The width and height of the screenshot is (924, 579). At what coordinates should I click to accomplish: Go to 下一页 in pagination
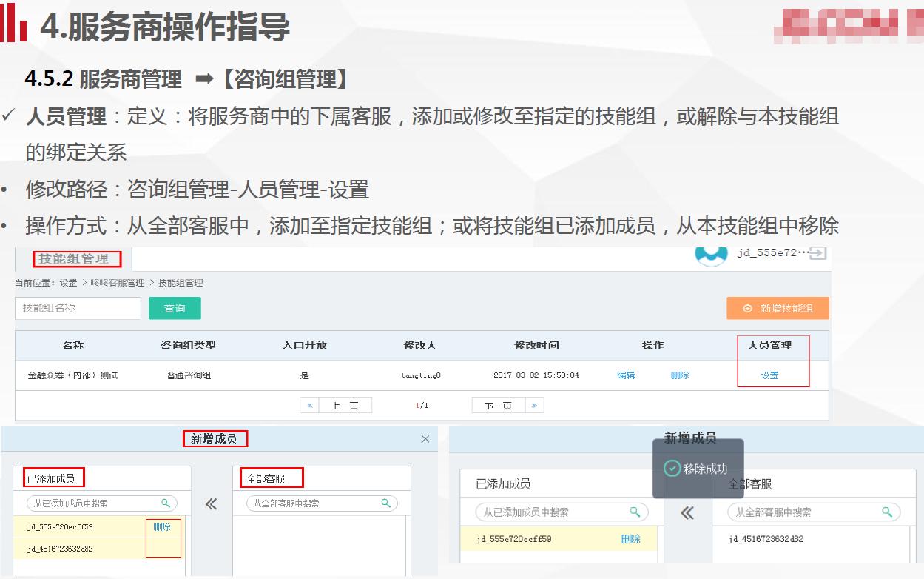(x=498, y=406)
